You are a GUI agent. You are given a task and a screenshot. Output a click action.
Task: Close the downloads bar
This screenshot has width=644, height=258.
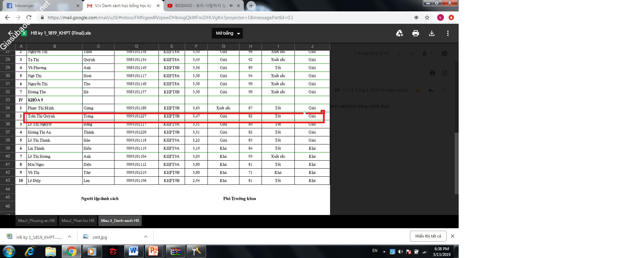pyautogui.click(x=453, y=236)
